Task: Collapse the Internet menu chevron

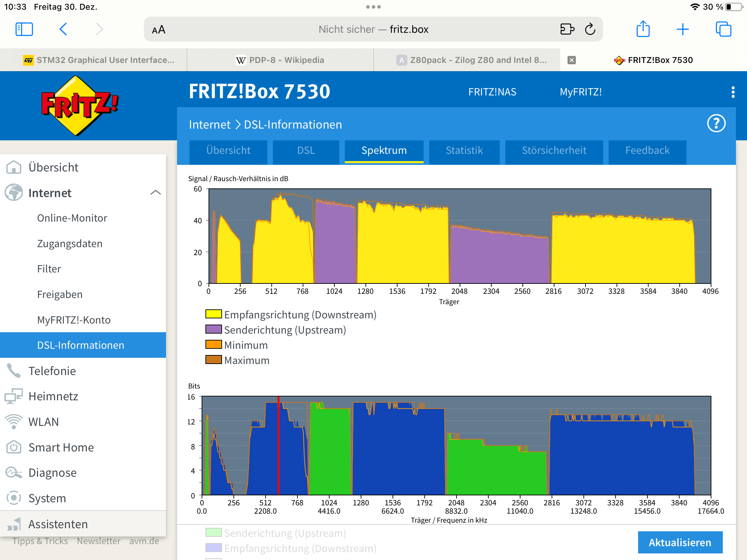Action: (156, 193)
